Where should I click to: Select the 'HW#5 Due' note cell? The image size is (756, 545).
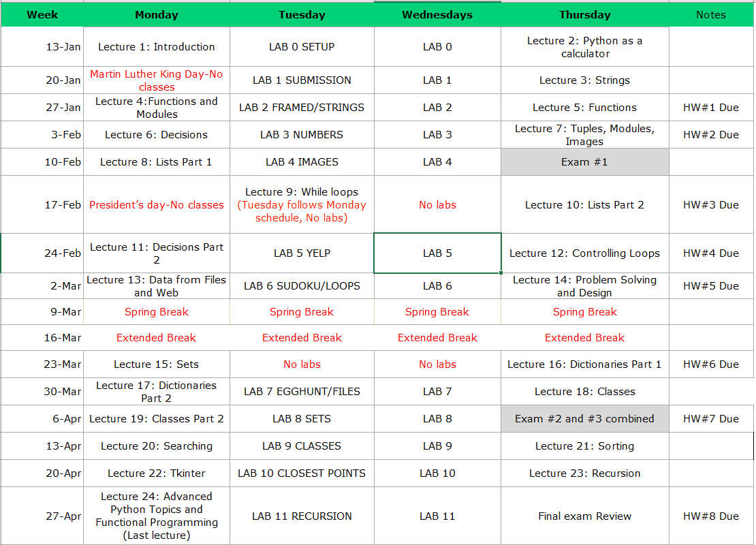click(710, 286)
